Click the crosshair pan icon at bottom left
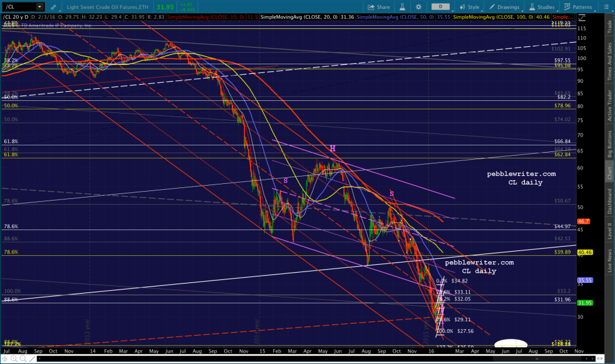Screen dimensions: 615x364 (5, 359)
